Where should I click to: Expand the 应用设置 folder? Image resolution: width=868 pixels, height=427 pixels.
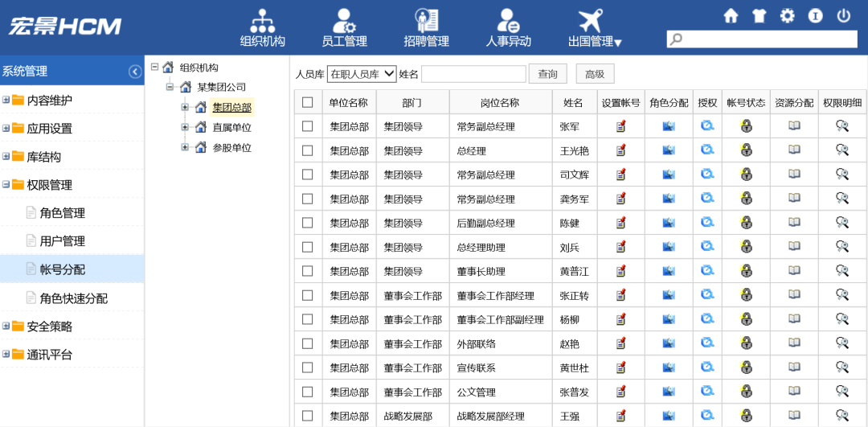tap(6, 129)
